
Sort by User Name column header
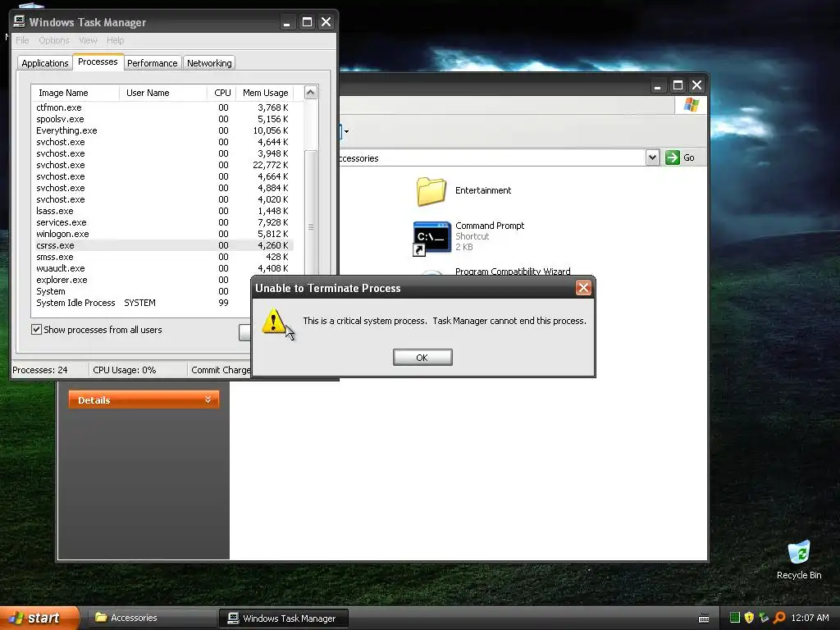[x=163, y=93]
